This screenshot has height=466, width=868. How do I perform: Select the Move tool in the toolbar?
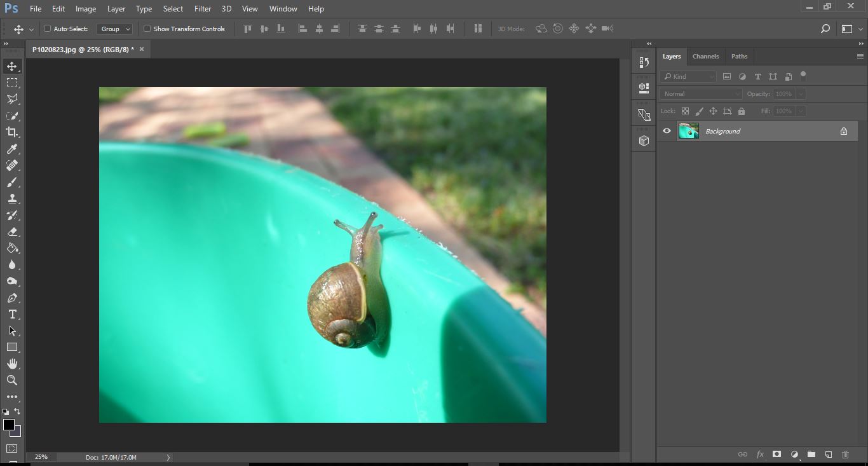(12, 66)
